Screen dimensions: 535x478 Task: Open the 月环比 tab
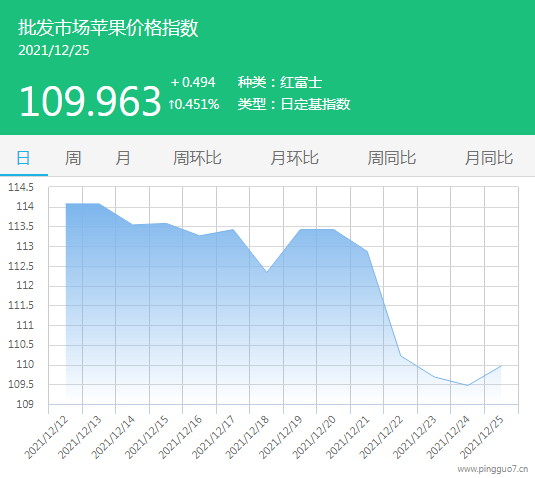click(x=294, y=158)
